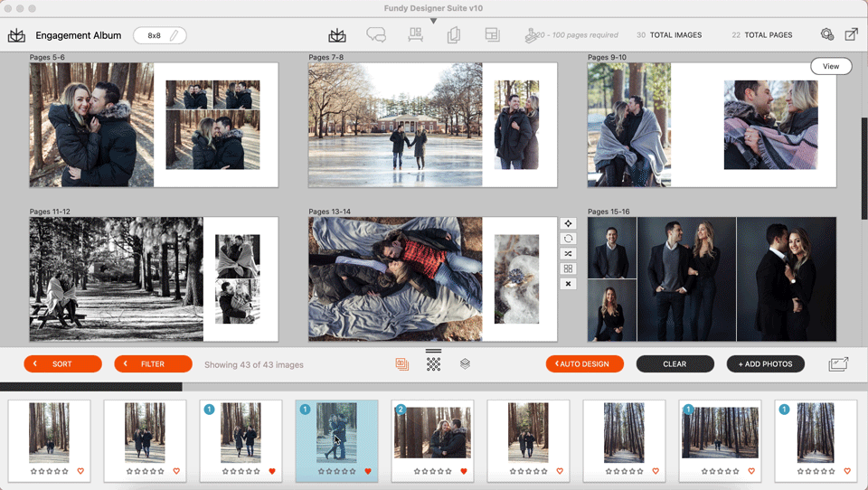The image size is (868, 490).
Task: Select the frozen pond photo on Pages 7-8
Action: [x=395, y=125]
